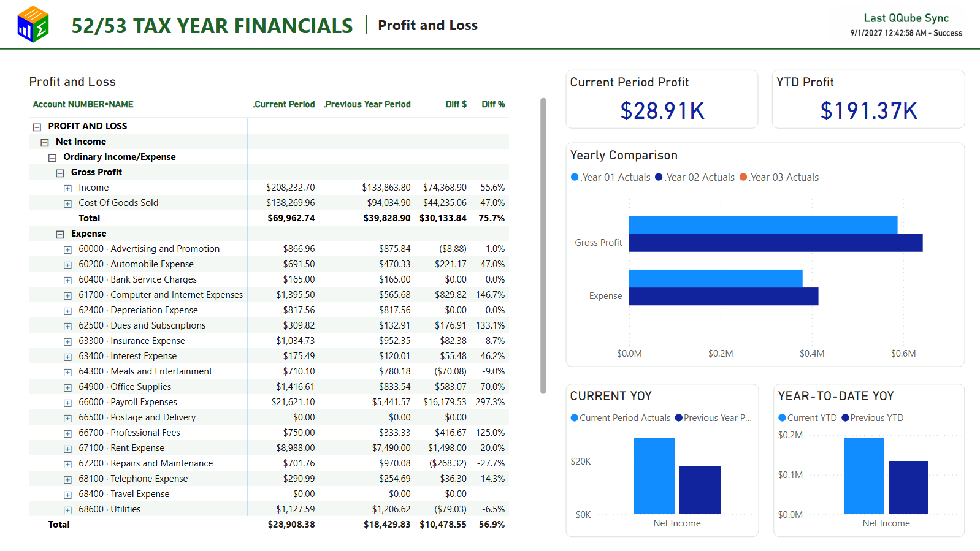
Task: Expand 60200 Automobile Expense row
Action: (x=67, y=265)
